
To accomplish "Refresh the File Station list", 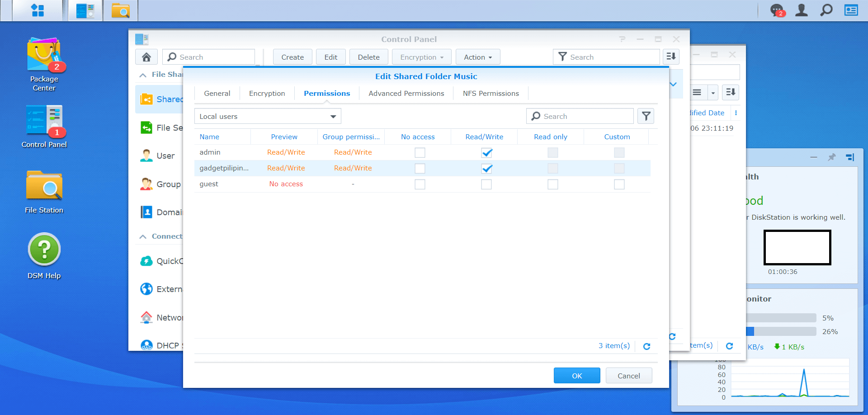I will coord(729,346).
